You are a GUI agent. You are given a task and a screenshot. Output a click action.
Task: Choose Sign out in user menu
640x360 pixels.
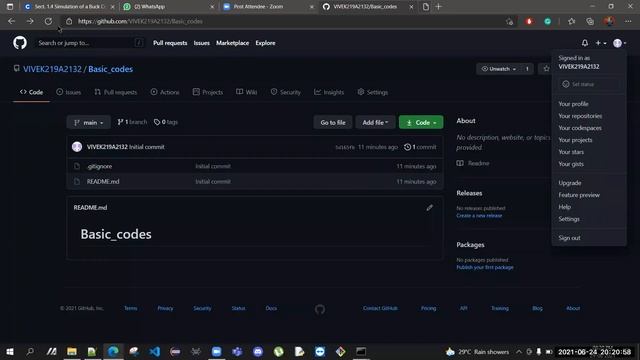click(569, 238)
